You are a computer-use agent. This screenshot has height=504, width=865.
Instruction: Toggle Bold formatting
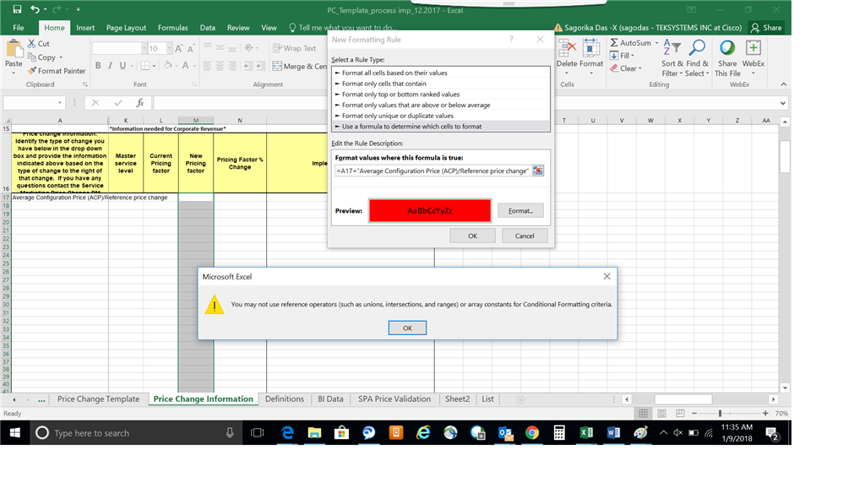pyautogui.click(x=98, y=66)
